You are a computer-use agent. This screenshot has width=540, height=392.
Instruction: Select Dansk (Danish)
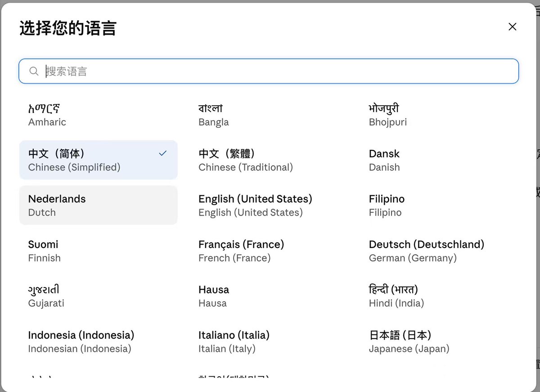click(x=439, y=160)
